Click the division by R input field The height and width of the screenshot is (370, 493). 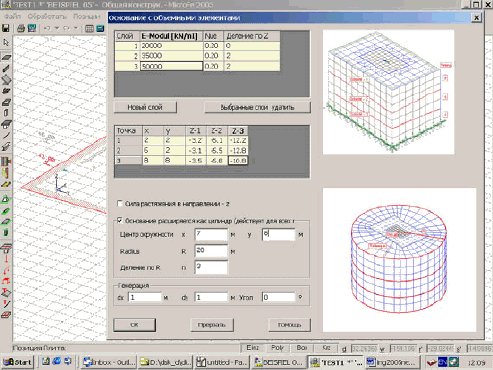click(x=211, y=267)
